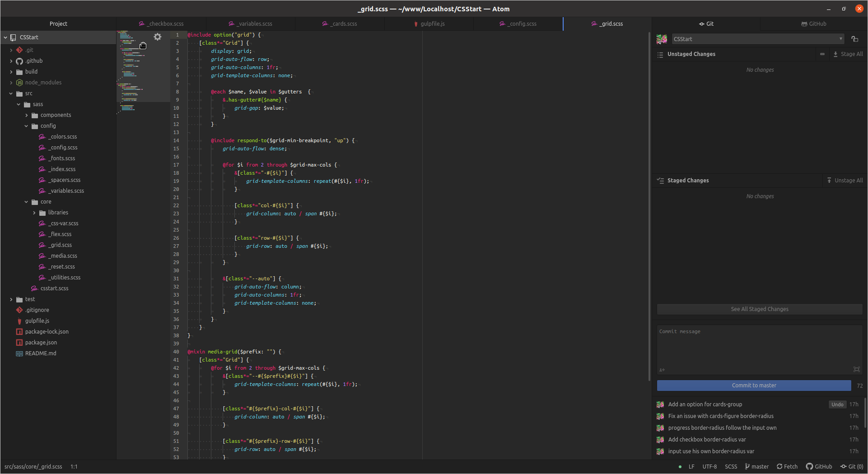Click the .gitignore git icon
Viewport: 868px width, 474px height.
(x=19, y=310)
